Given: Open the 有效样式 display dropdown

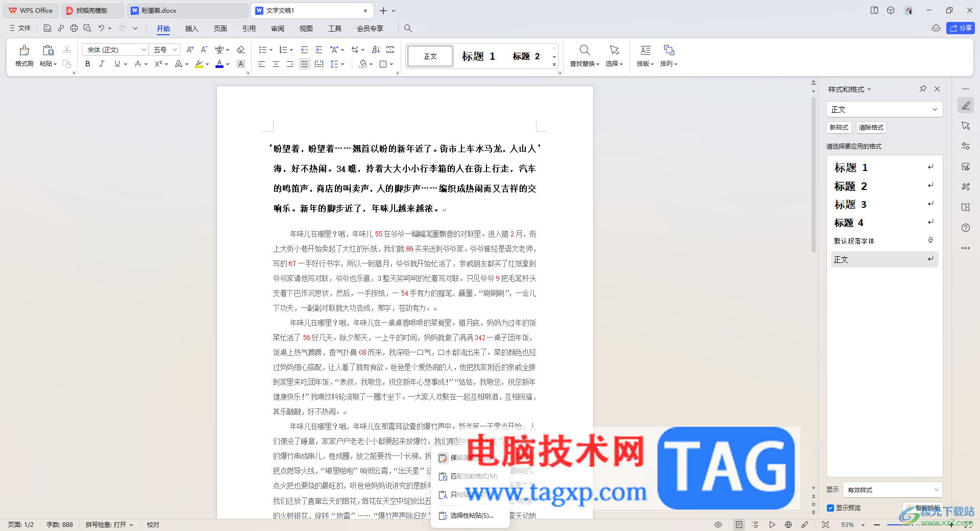Looking at the screenshot, I should (892, 490).
